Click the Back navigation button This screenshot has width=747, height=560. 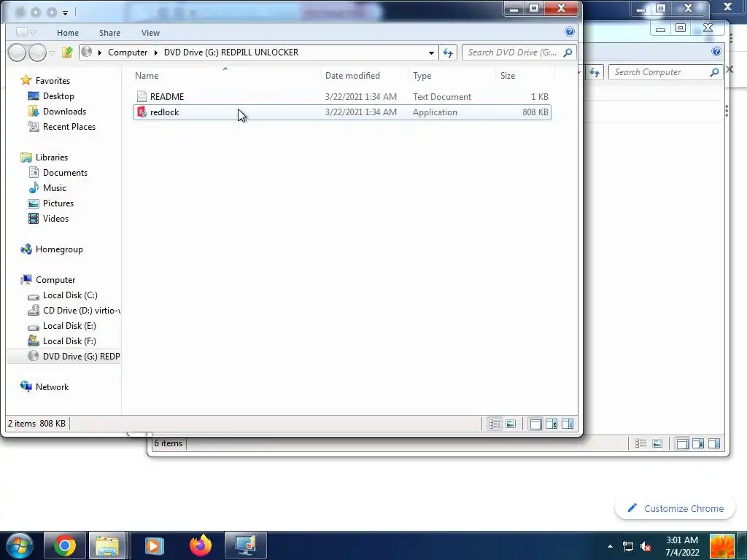(18, 52)
